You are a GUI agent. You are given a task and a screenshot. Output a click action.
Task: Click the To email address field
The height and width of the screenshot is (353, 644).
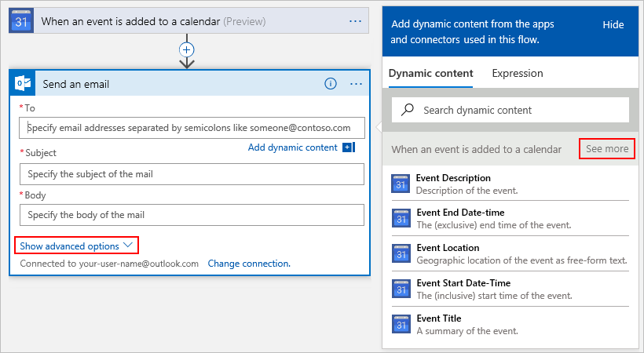point(192,128)
